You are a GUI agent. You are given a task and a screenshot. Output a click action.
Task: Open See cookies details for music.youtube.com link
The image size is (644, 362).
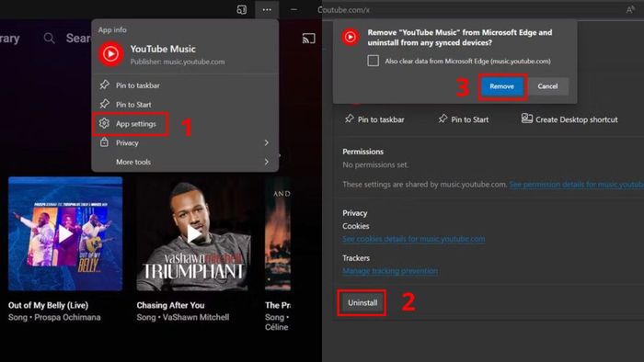pyautogui.click(x=414, y=239)
